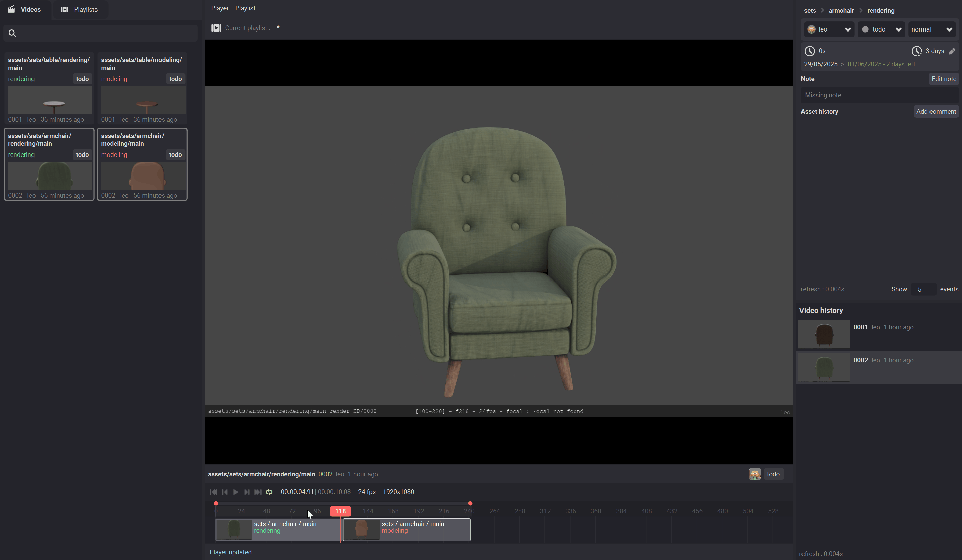Open the Player menu
This screenshot has width=962, height=560.
(x=219, y=8)
